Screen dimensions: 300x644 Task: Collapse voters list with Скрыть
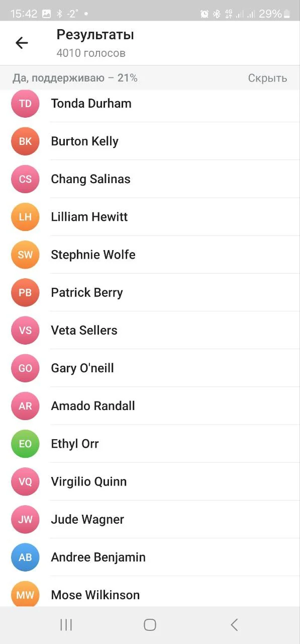[x=267, y=78]
